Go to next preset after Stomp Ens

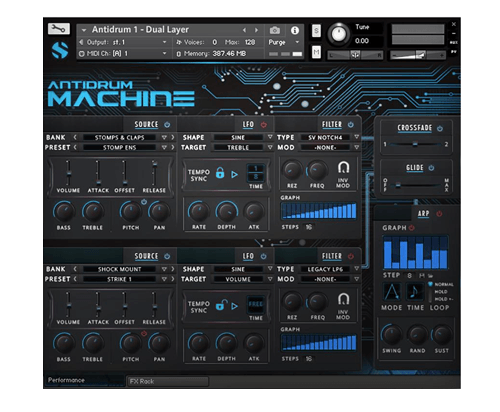173,147
